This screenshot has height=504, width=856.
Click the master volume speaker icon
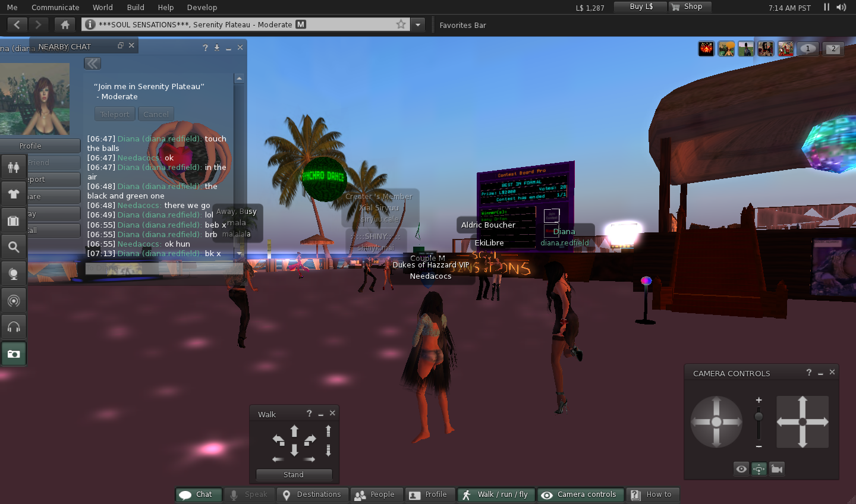[x=841, y=7]
